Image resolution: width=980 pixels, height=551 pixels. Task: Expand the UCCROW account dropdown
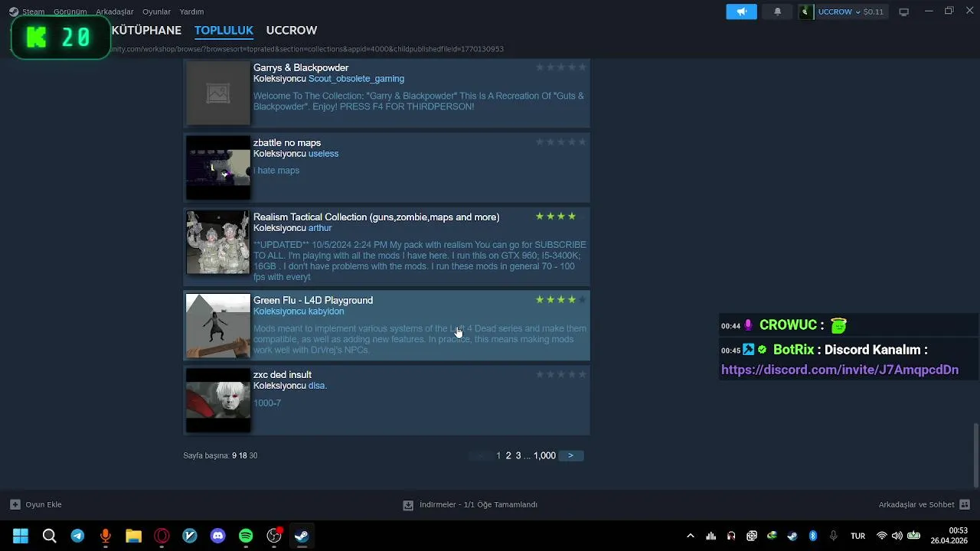[x=857, y=11]
